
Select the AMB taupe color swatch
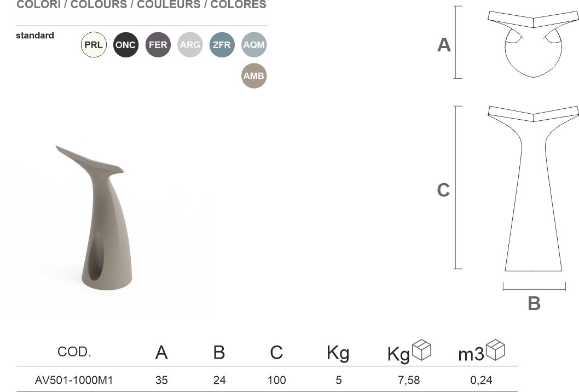point(254,76)
